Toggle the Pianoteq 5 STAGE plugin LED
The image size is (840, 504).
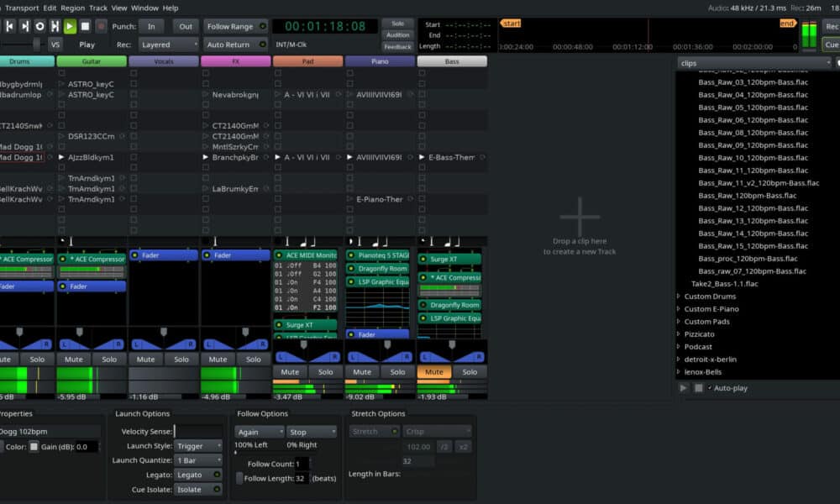pos(351,255)
